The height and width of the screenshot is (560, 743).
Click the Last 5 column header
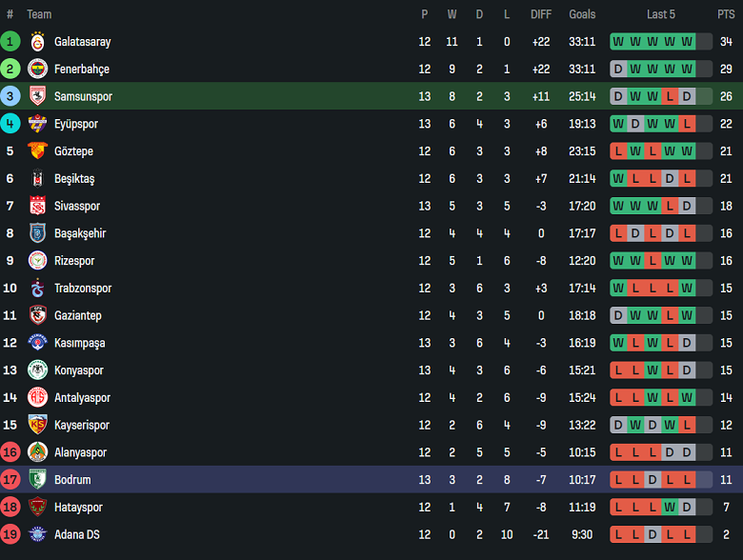pyautogui.click(x=661, y=14)
